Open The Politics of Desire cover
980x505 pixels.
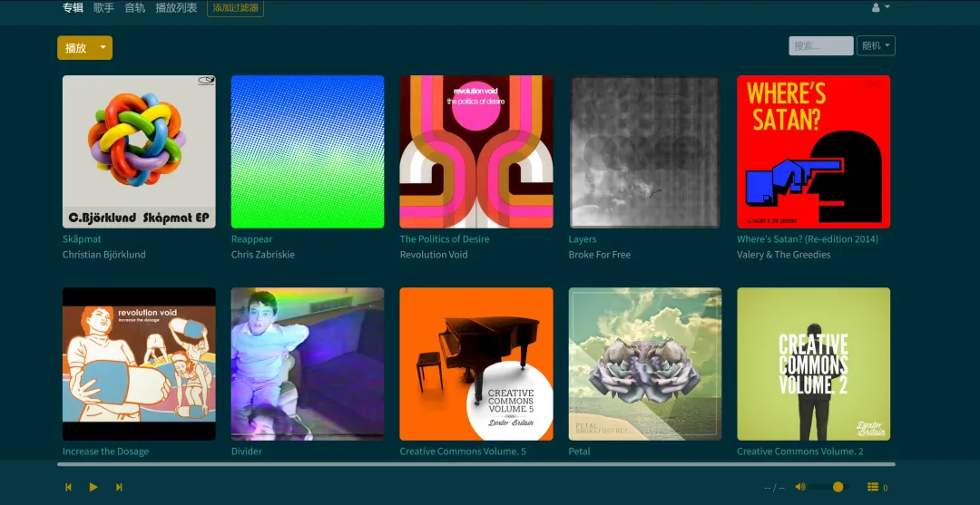click(x=476, y=151)
